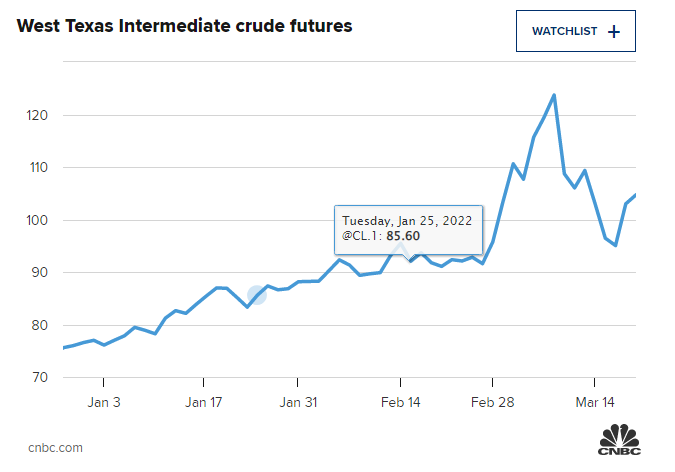Select the Jan 31 date axis label

click(298, 402)
